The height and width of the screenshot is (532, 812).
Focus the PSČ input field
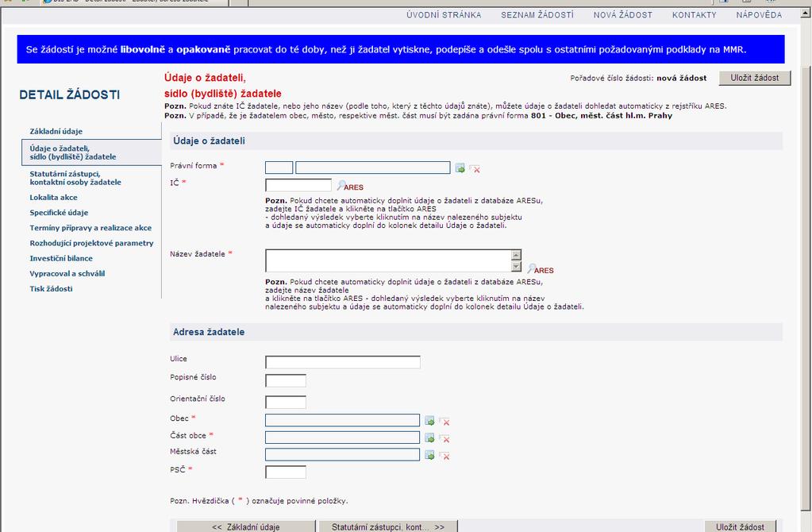(285, 472)
